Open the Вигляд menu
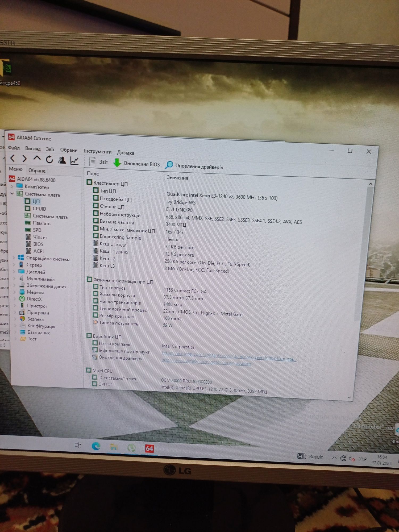 33,148
